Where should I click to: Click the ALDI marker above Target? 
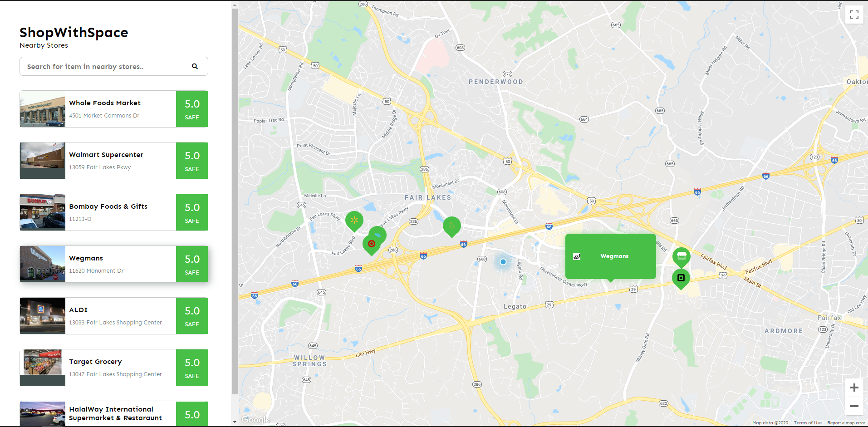378,235
